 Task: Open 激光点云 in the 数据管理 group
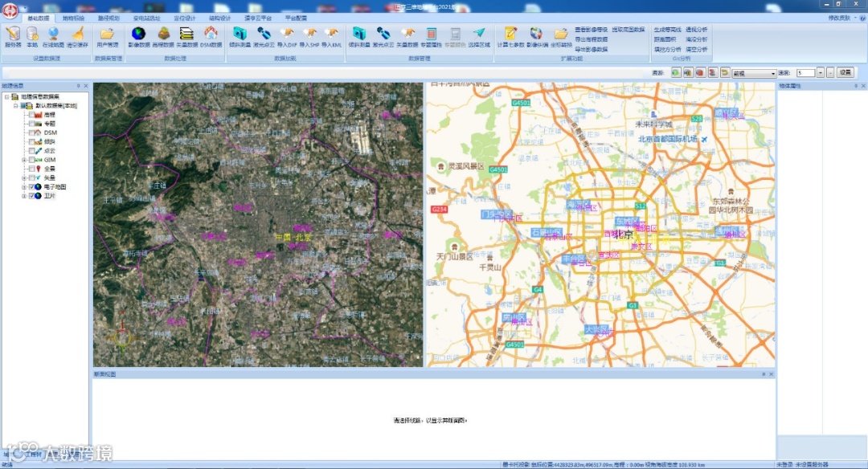coord(383,37)
